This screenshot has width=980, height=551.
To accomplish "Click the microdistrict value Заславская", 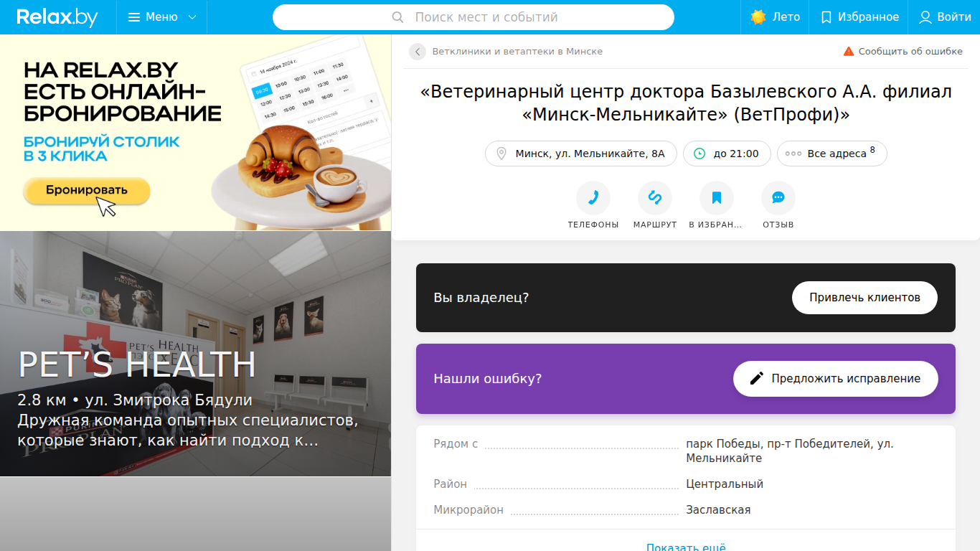I will 718,510.
